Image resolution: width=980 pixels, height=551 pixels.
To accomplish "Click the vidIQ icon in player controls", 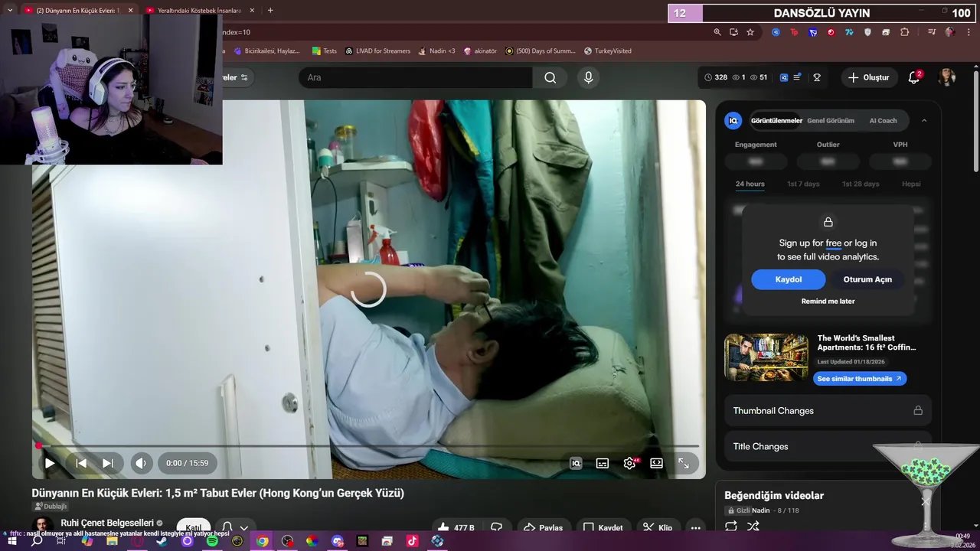I will (x=576, y=463).
